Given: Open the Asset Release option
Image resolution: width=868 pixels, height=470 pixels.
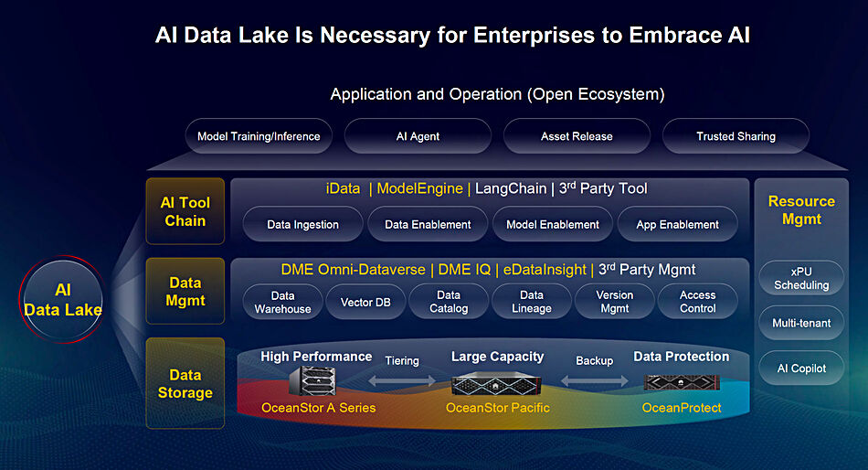Looking at the screenshot, I should point(577,136).
